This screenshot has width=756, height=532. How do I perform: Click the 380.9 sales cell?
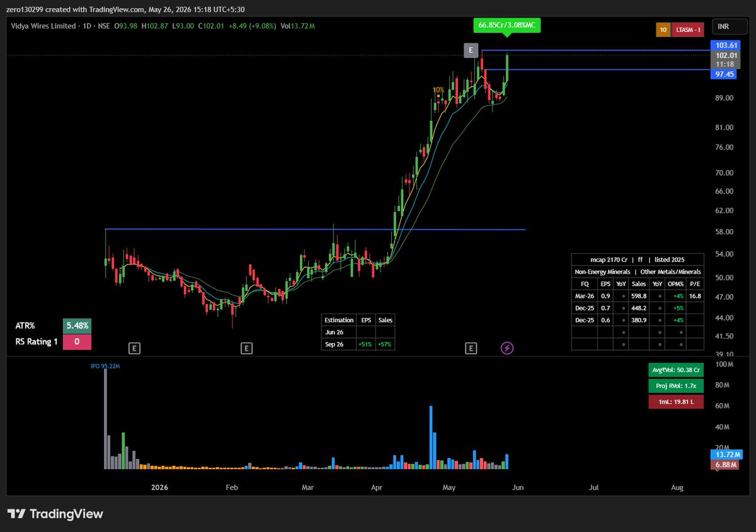[x=639, y=320]
